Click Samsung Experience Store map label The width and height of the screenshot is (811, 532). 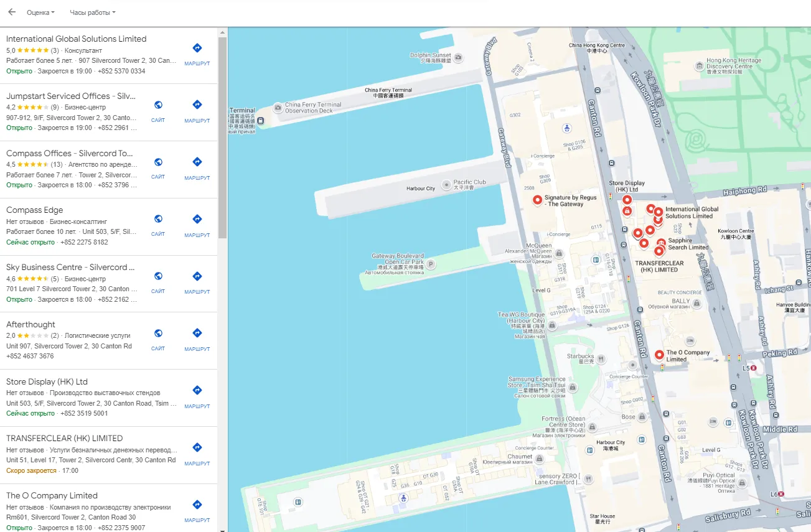tap(537, 386)
